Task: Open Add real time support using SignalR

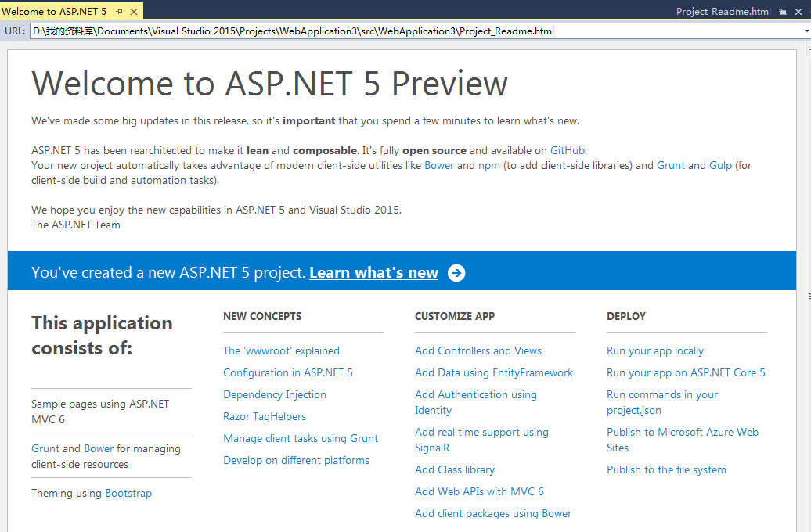Action: pyautogui.click(x=481, y=440)
